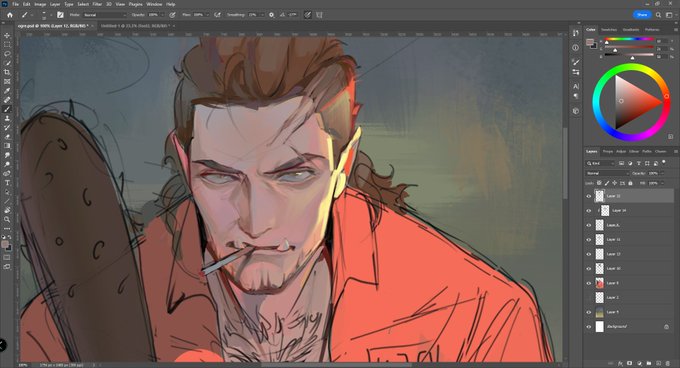Hide Layer 14 with its eye icon
680x368 pixels.
pos(588,211)
